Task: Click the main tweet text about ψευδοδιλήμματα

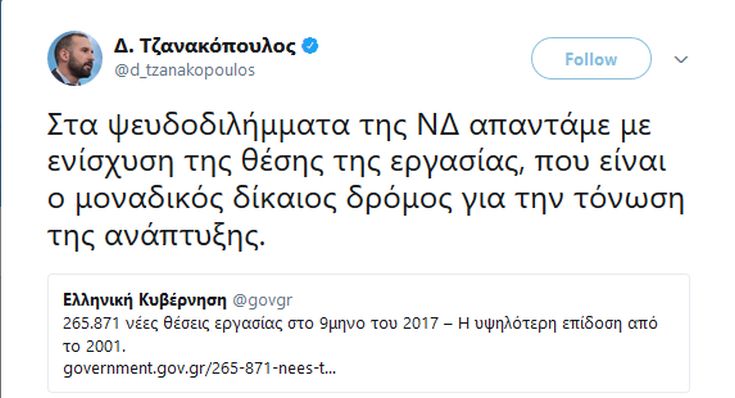Action: 366,180
